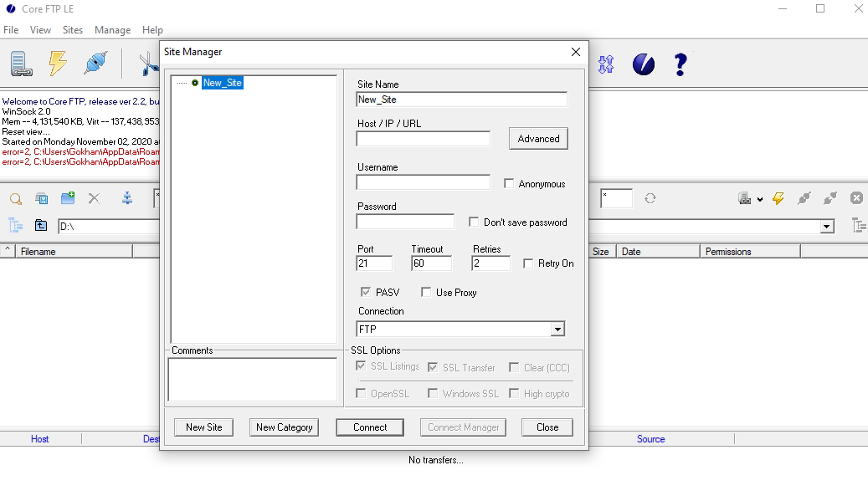Click the Advanced button

pos(538,138)
